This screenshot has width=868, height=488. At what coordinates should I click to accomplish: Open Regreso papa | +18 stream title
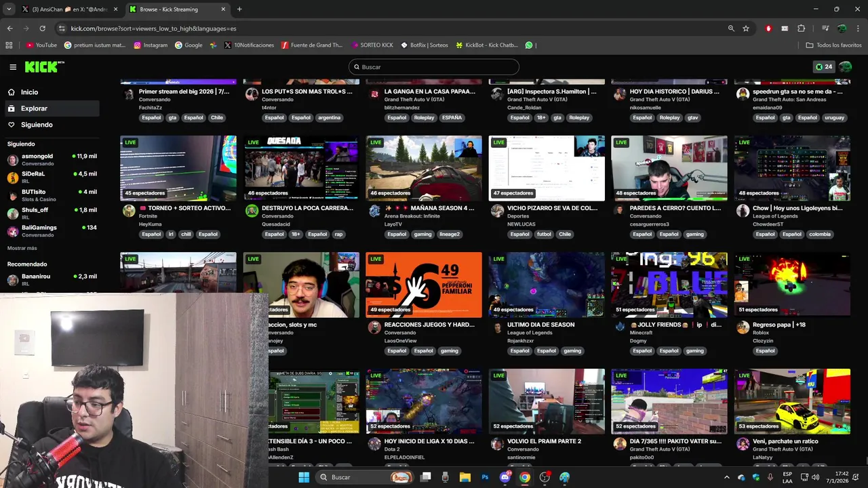pos(779,325)
